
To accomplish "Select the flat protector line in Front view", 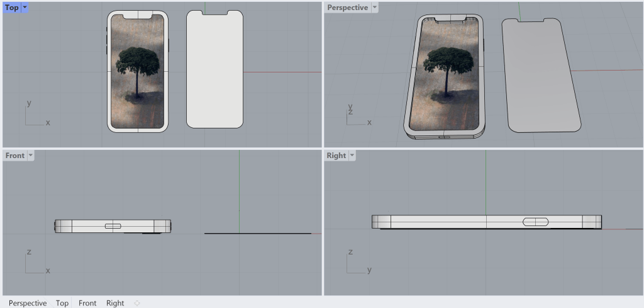I will coord(258,234).
